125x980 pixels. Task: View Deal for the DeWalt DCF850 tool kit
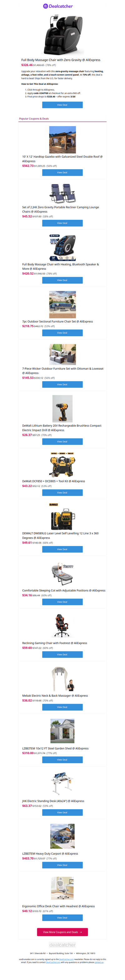62,493
